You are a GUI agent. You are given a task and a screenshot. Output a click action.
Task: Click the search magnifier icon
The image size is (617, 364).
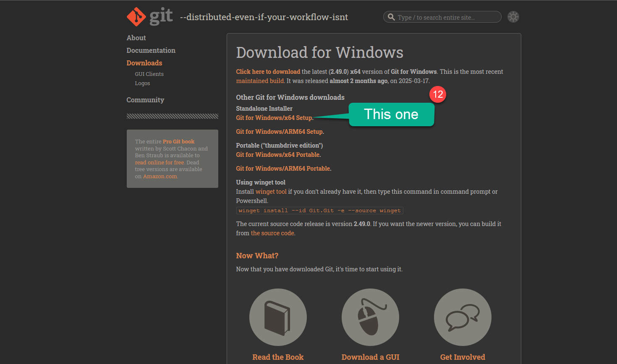391,17
